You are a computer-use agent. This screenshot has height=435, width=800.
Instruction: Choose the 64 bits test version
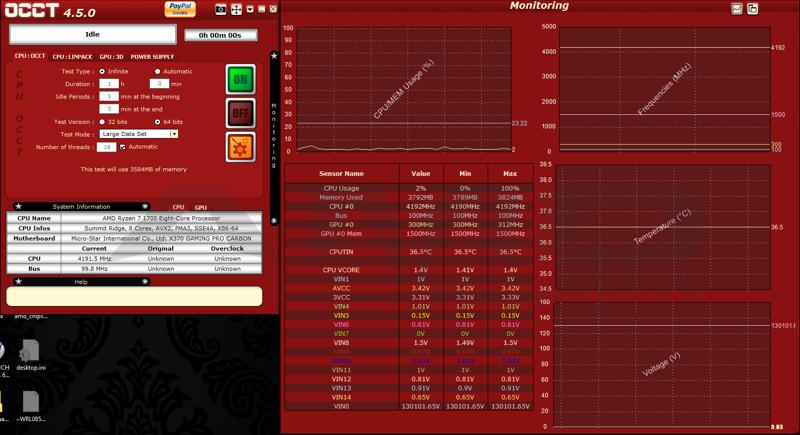point(158,122)
